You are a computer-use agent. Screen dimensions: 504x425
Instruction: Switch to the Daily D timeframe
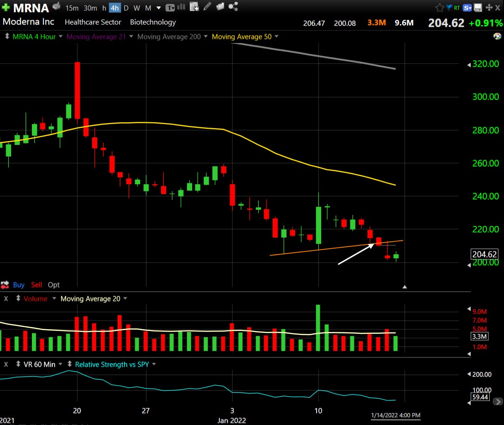click(126, 8)
